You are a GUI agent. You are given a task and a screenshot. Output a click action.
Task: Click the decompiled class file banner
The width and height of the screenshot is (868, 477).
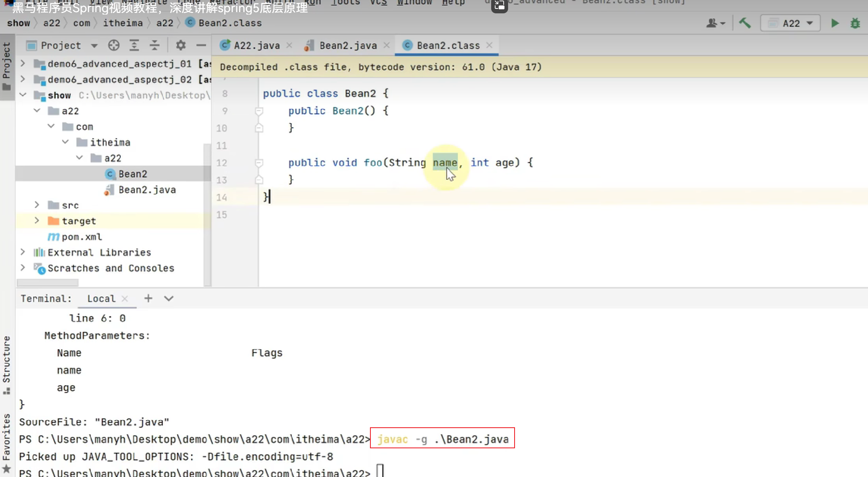(x=540, y=67)
